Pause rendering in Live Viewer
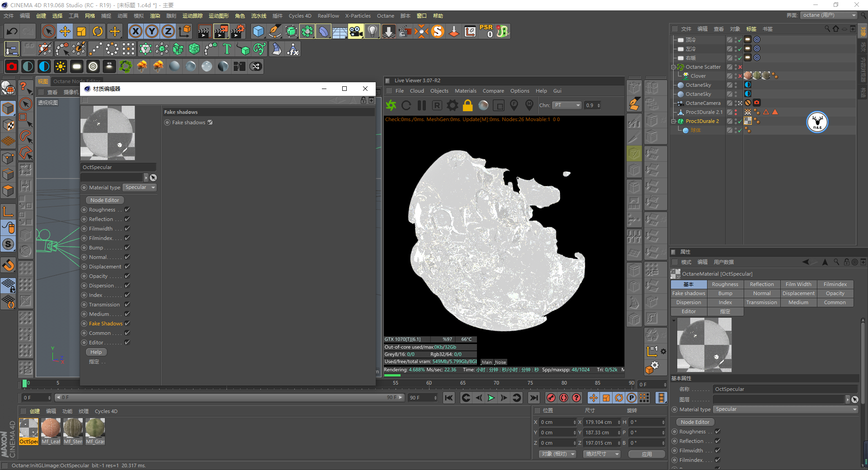The width and height of the screenshot is (868, 470). tap(422, 105)
